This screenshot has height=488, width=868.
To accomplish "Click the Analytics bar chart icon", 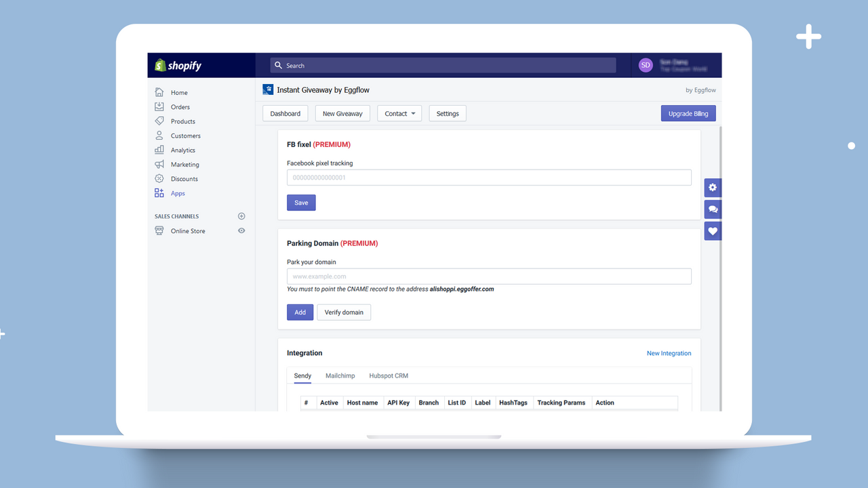I will pos(159,150).
